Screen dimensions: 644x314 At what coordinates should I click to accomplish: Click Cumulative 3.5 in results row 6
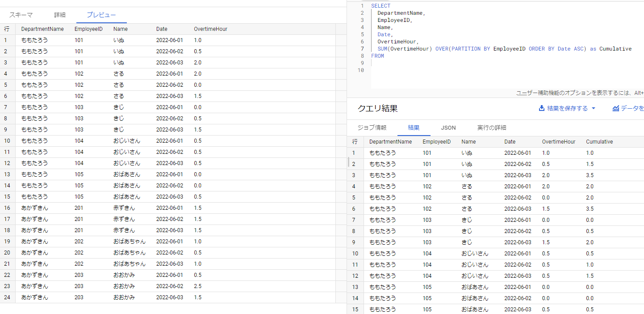click(590, 209)
